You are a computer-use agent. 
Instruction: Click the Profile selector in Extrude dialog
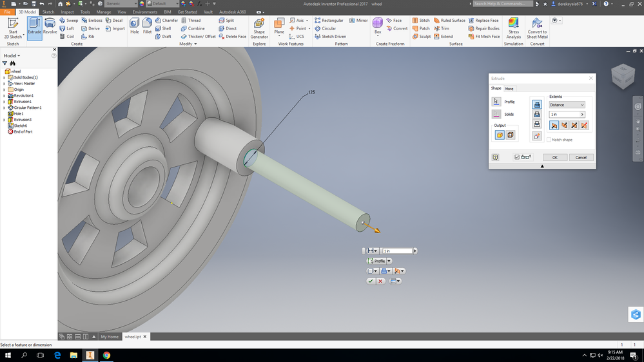(496, 101)
